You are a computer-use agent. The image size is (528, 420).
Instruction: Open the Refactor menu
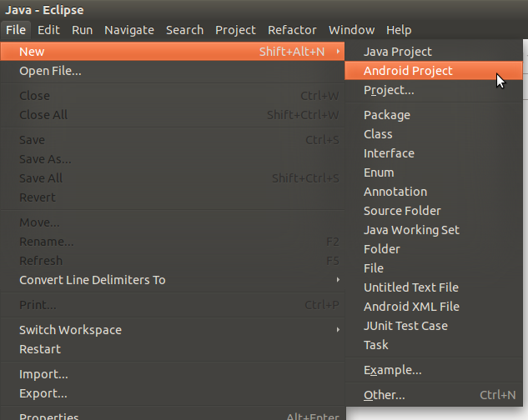tap(292, 30)
